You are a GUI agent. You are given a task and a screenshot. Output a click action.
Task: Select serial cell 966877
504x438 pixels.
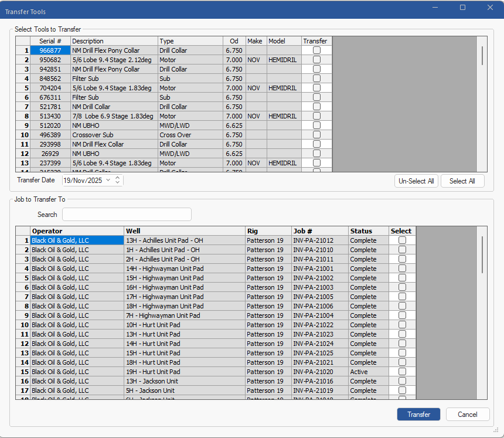(50, 50)
